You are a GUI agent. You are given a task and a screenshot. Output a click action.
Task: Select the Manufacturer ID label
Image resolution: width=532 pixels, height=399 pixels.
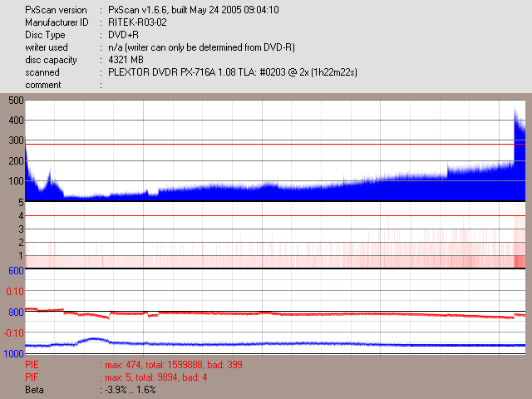pyautogui.click(x=57, y=22)
